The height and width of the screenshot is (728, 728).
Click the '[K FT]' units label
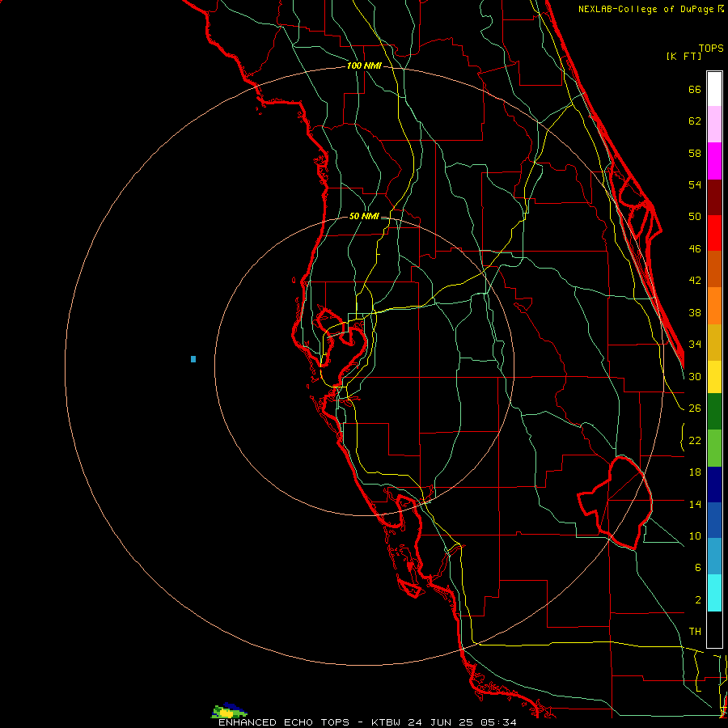tap(684, 57)
